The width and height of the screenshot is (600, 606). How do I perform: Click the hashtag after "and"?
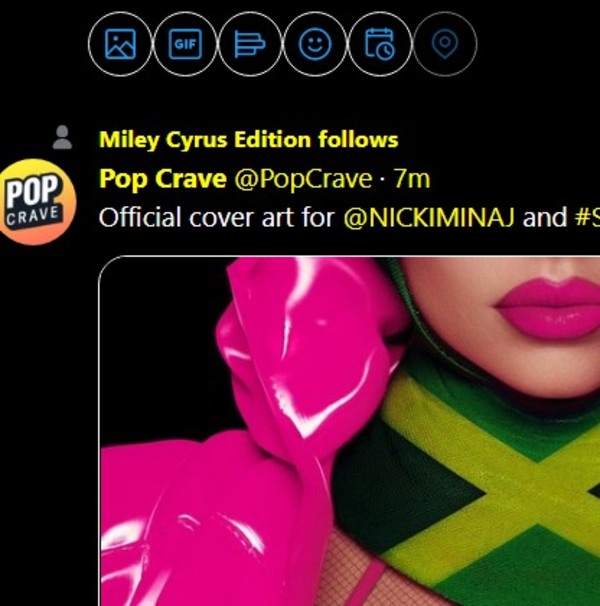[587, 217]
